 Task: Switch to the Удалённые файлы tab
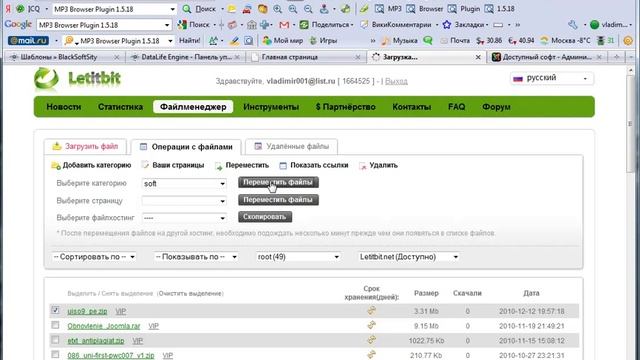(x=291, y=147)
